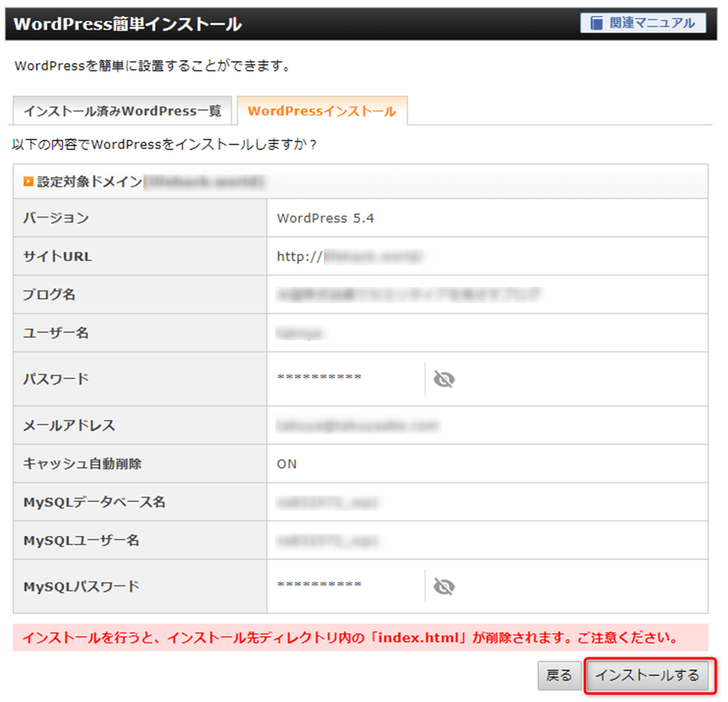The height and width of the screenshot is (702, 728).
Task: Click the ブログ名 row label
Action: 49,294
